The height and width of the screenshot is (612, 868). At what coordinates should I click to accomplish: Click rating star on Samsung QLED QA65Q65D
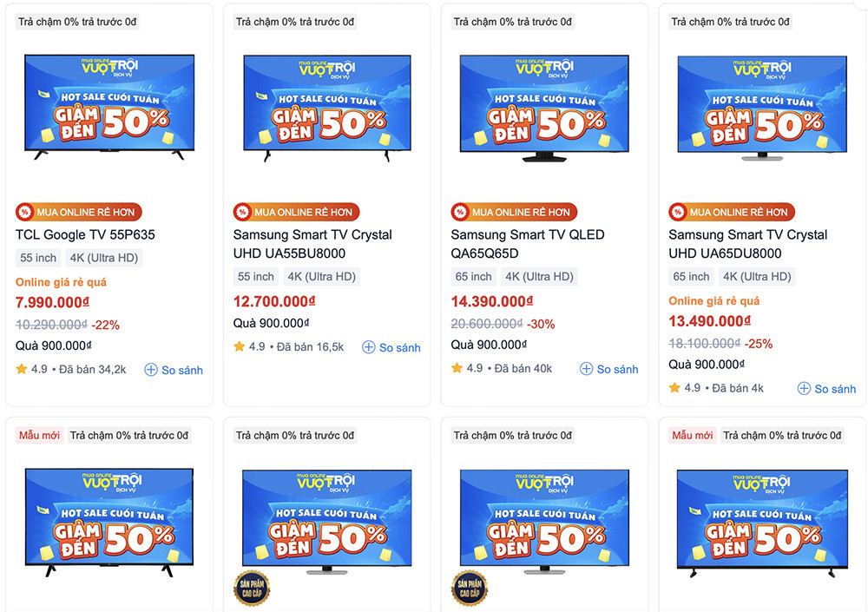point(457,368)
